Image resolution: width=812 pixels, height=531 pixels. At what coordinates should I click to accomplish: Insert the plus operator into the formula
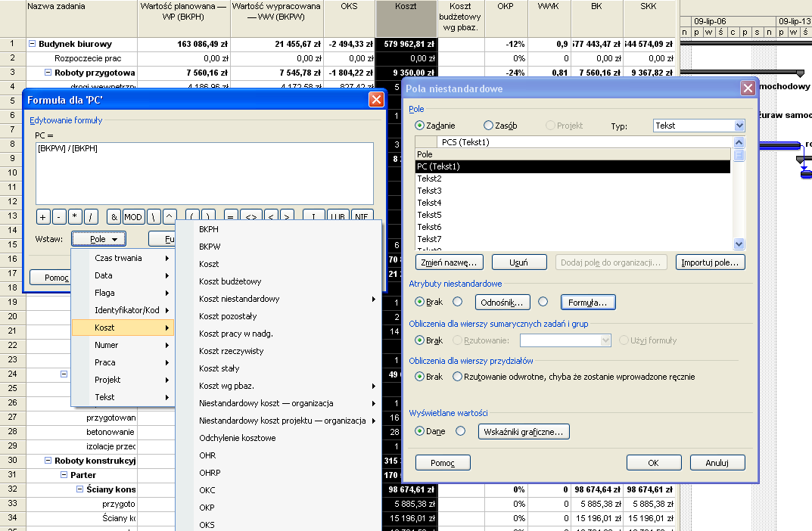[43, 217]
